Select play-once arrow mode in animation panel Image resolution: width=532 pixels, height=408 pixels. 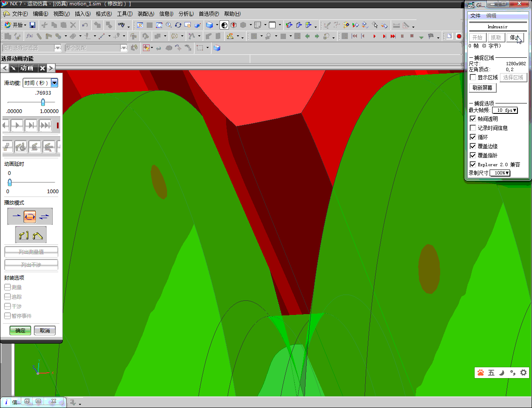coord(16,216)
